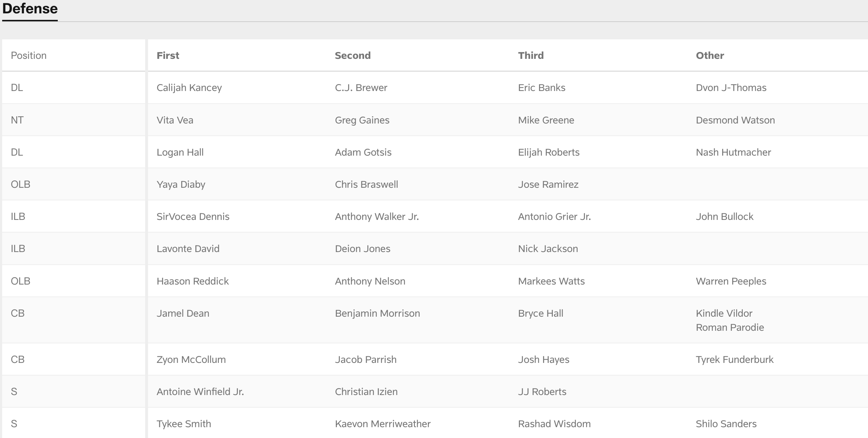The image size is (868, 438).
Task: Open Zyon McCollum's player page
Action: (x=191, y=360)
